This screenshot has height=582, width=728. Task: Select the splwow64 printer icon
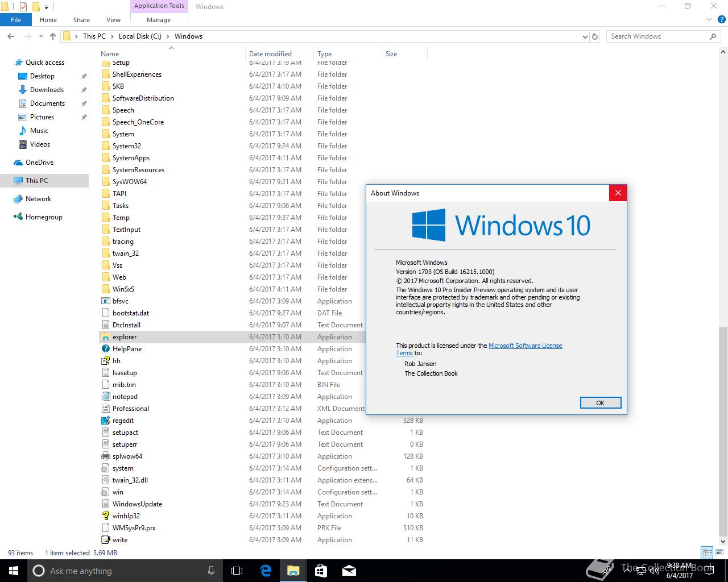105,456
